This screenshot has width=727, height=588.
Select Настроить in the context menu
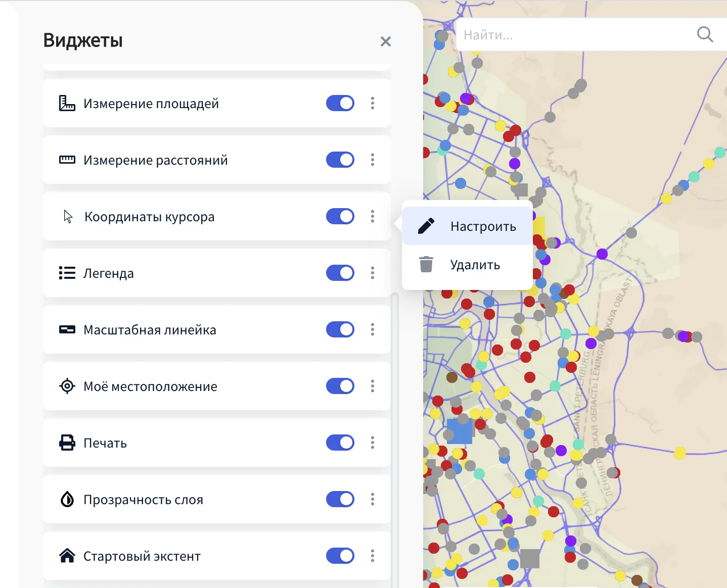[468, 226]
